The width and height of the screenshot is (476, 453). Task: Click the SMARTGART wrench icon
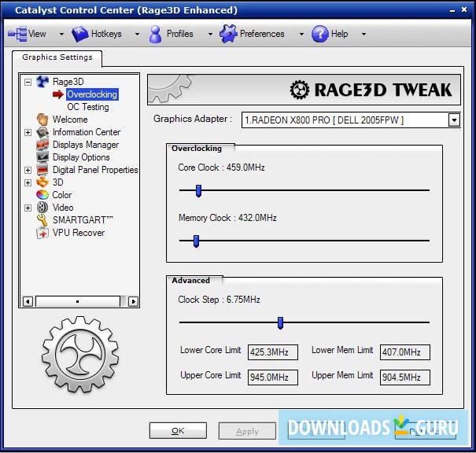coord(42,220)
